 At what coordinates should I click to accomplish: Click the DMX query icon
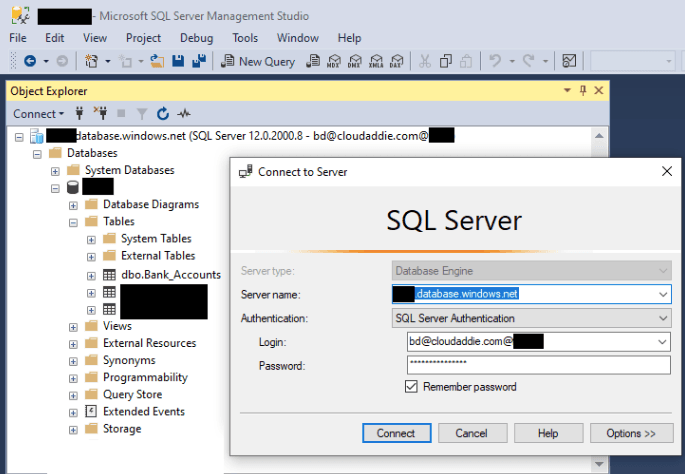354,61
